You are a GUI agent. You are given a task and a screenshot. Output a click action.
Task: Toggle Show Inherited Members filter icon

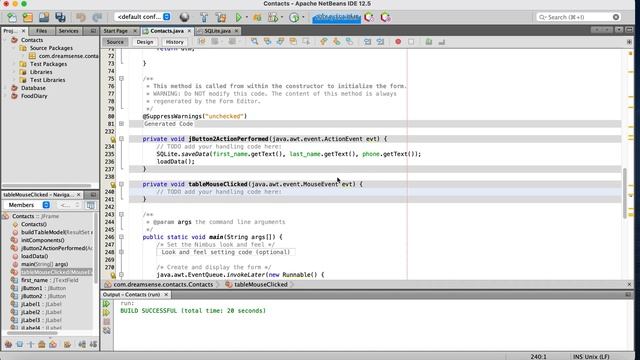pos(8,344)
